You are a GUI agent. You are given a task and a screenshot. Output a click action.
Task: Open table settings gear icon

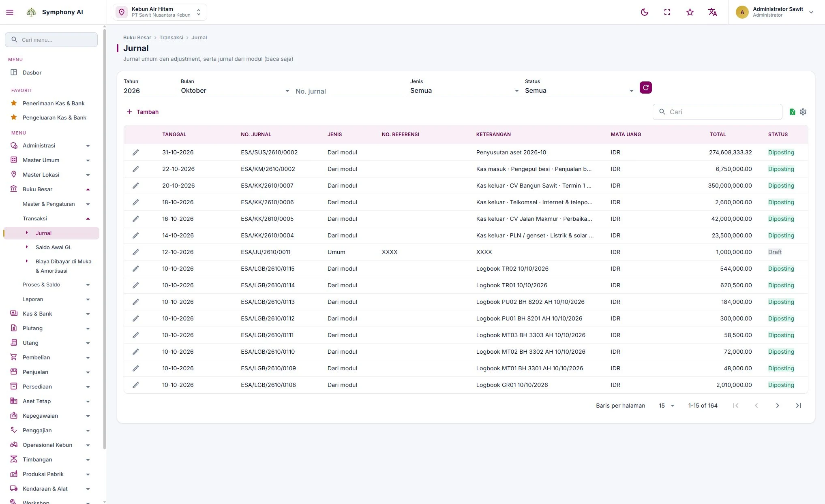(803, 112)
